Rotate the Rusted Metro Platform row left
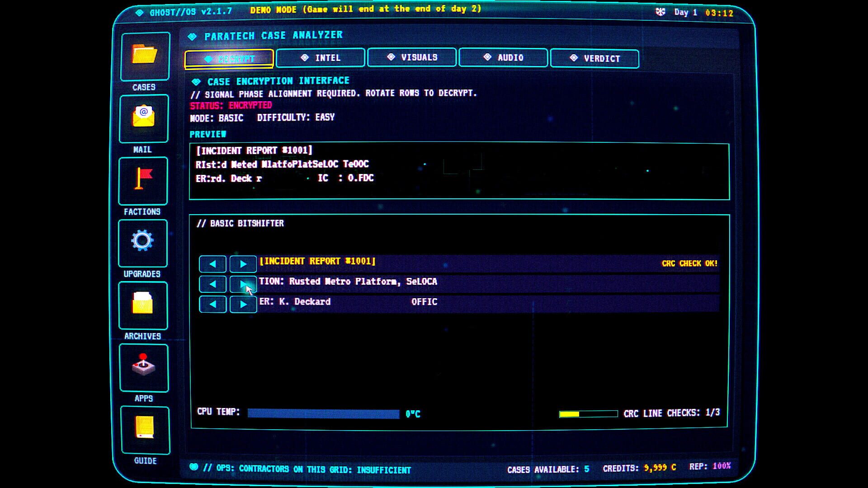Image resolution: width=868 pixels, height=488 pixels. point(212,284)
